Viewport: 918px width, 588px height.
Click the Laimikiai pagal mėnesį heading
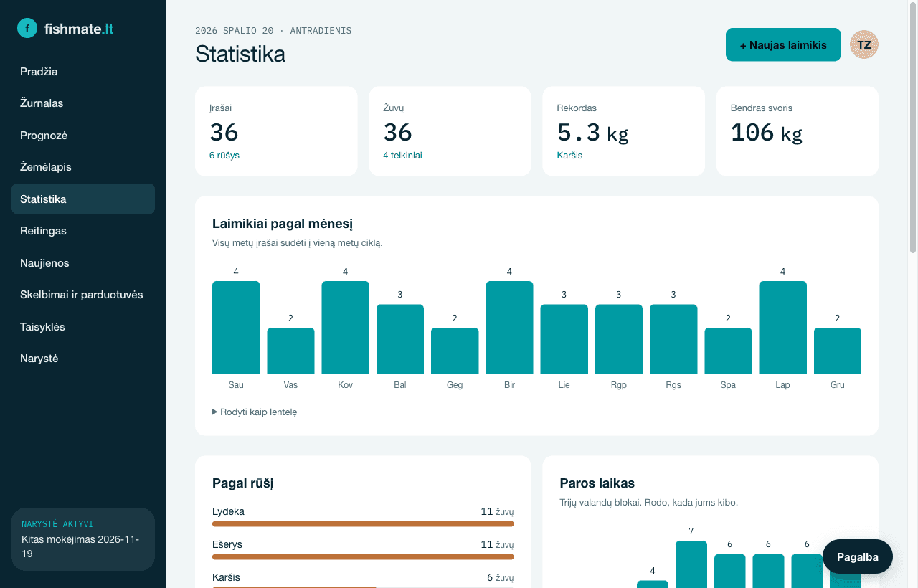click(283, 224)
